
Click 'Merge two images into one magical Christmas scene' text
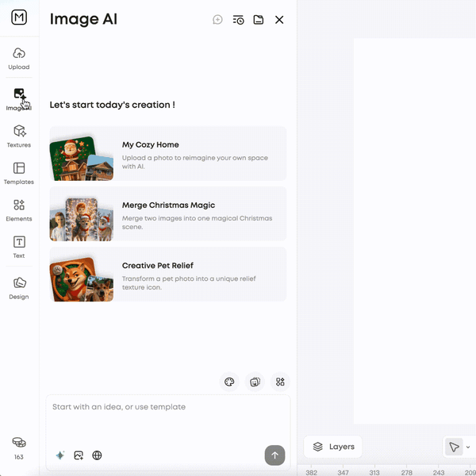point(197,222)
